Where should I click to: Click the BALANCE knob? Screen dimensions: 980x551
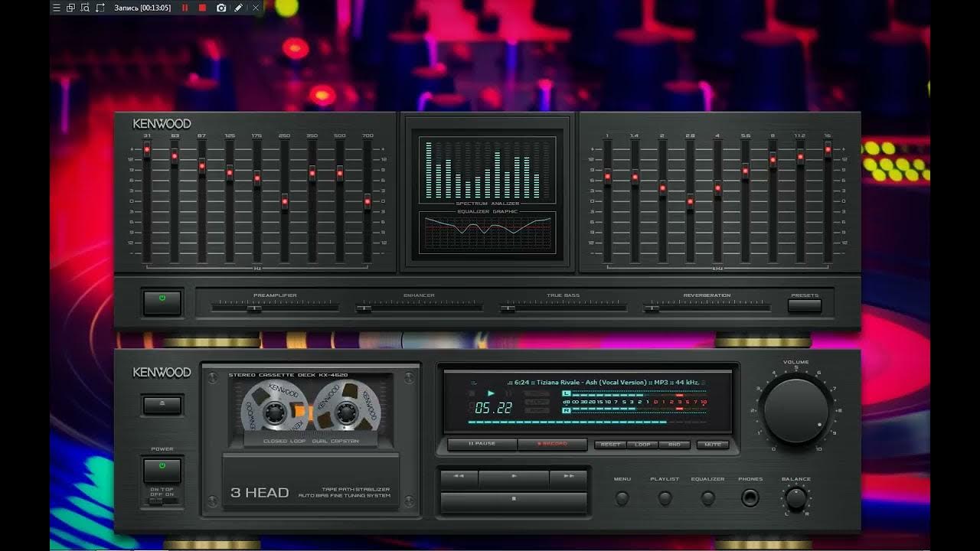click(x=796, y=499)
